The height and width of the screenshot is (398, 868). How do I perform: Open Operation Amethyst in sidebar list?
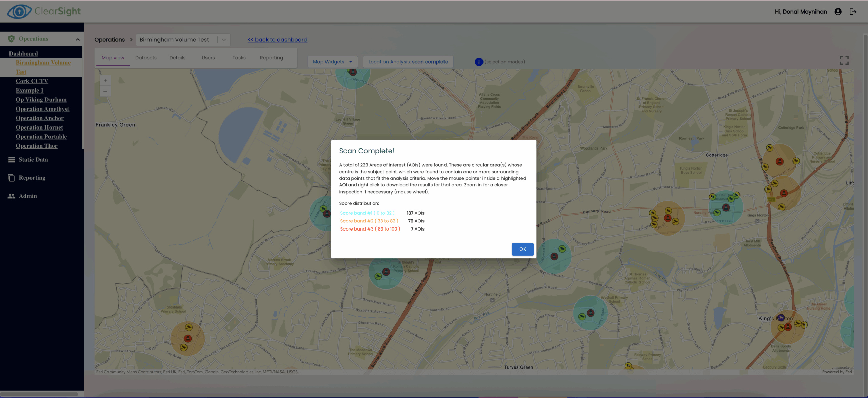(x=42, y=109)
